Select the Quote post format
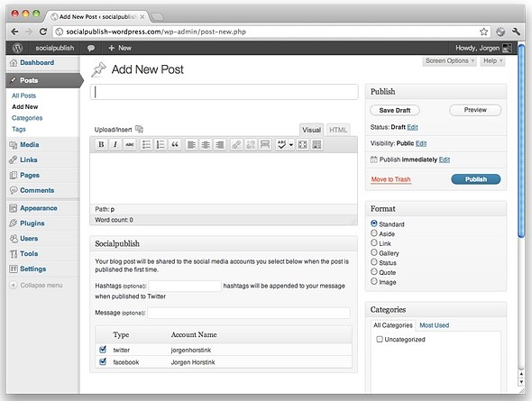532x401 pixels. 374,271
